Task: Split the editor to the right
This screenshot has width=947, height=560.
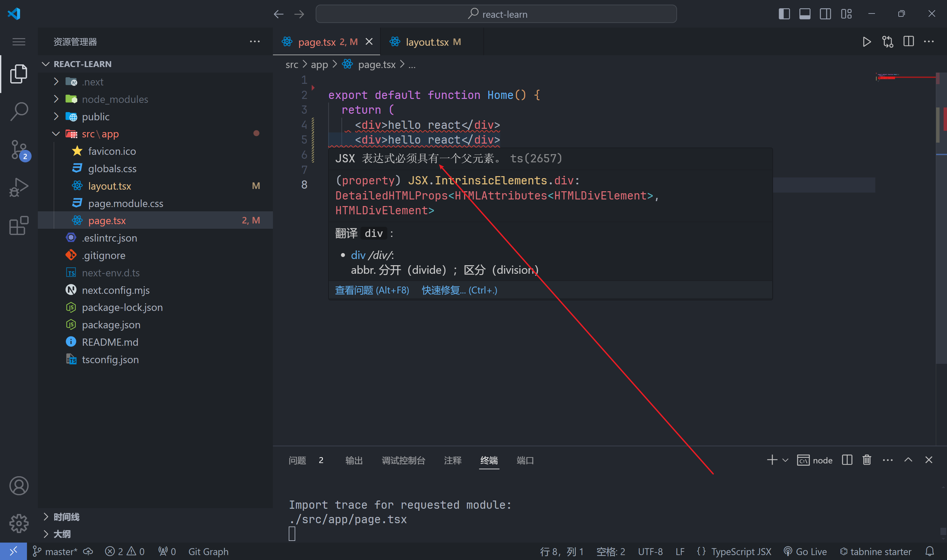Action: click(x=908, y=42)
